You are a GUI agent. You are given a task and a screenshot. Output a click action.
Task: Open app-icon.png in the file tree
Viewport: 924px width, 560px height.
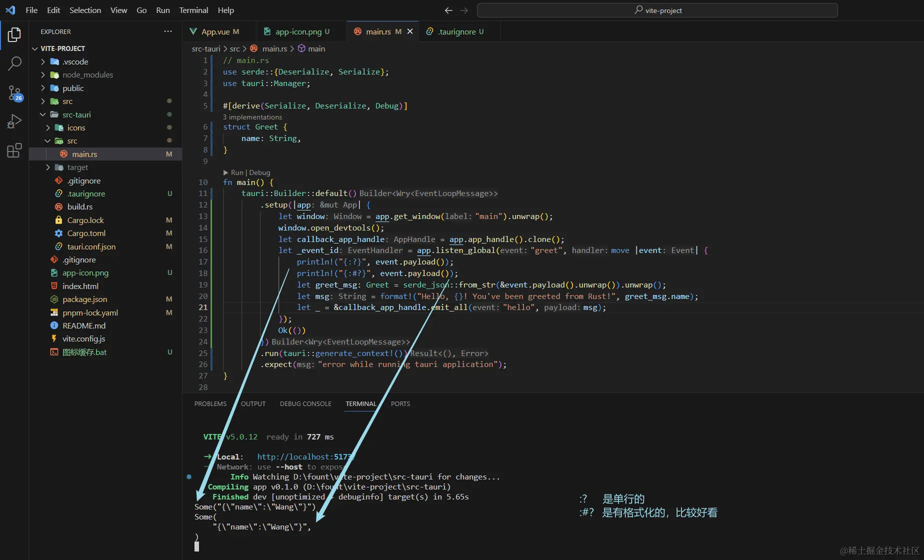[105, 273]
